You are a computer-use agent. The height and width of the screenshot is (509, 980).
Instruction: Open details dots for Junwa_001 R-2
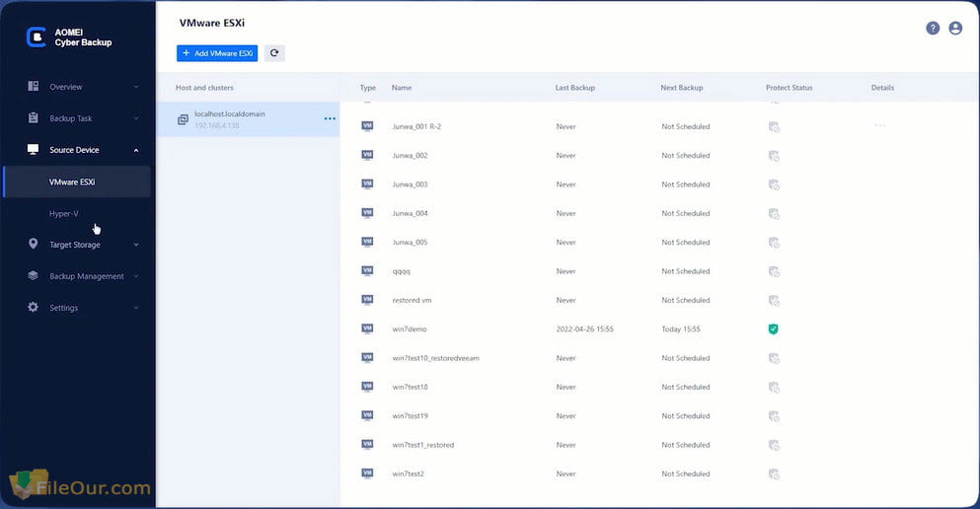point(880,125)
